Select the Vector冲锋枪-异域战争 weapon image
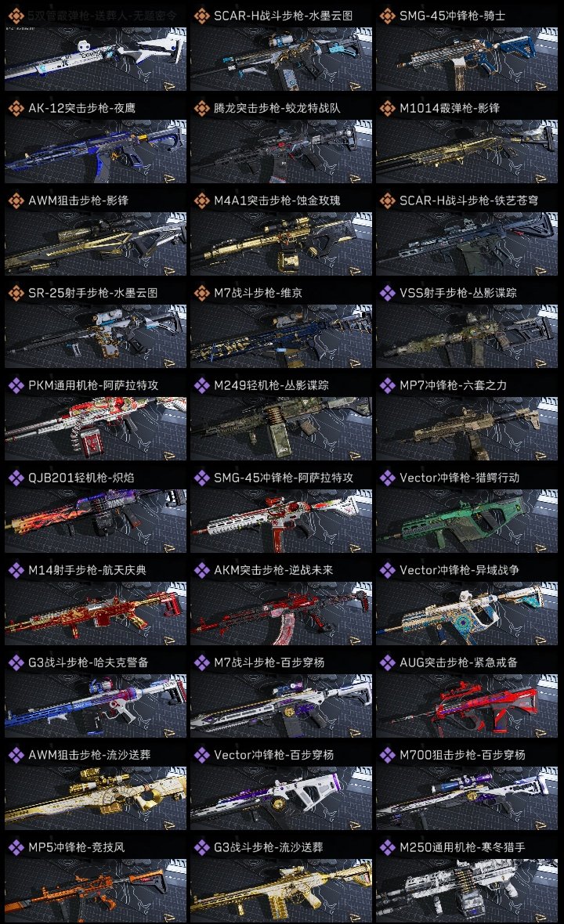 [467, 613]
